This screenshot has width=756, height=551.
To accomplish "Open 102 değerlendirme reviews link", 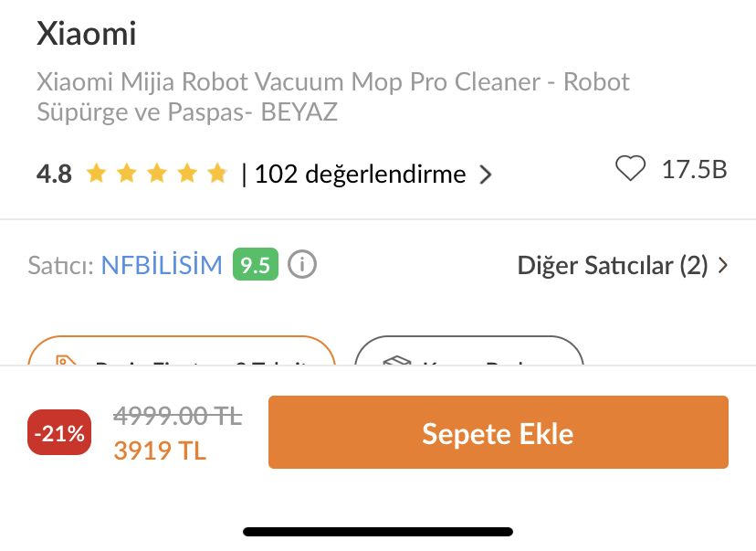I will [360, 174].
